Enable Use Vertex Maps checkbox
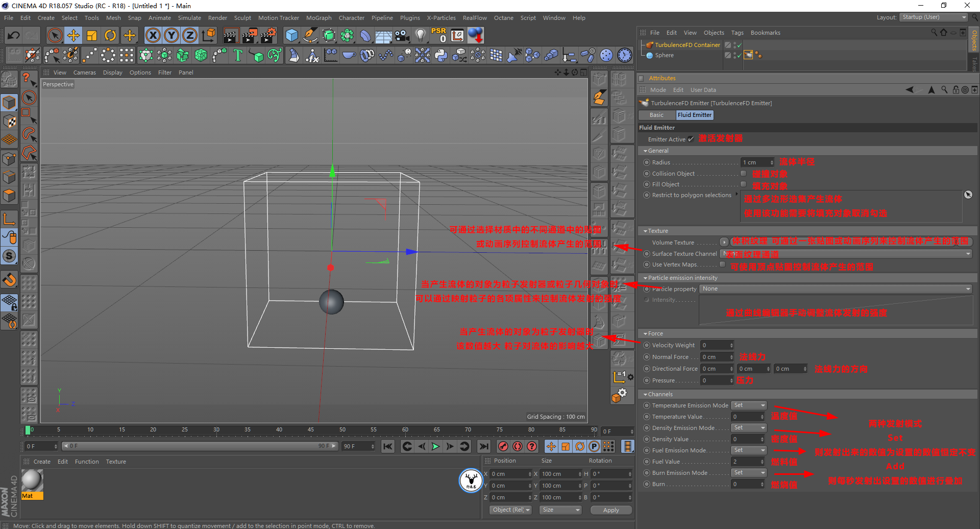This screenshot has width=980, height=529. click(723, 264)
